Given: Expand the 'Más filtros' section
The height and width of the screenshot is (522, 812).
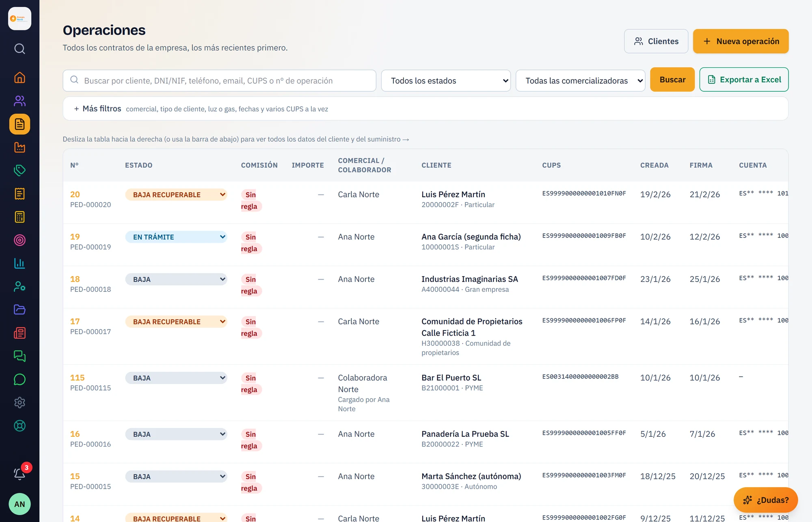Looking at the screenshot, I should click(x=97, y=109).
